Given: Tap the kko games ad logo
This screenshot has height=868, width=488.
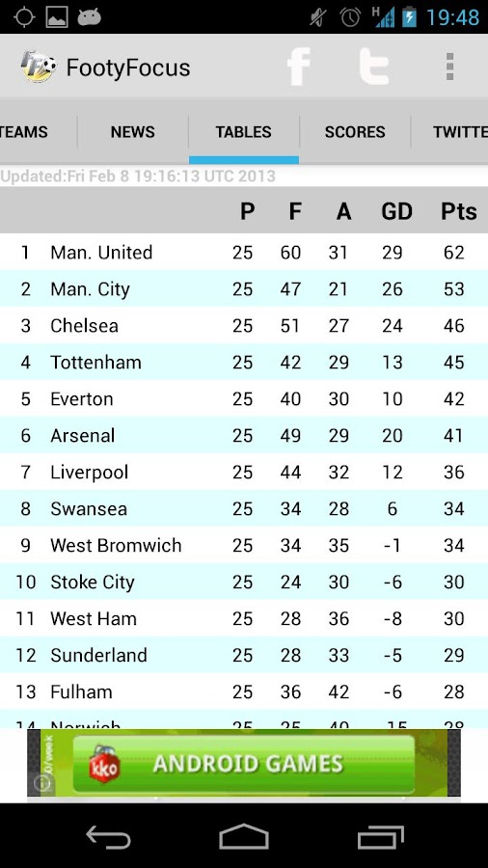Looking at the screenshot, I should point(104,764).
